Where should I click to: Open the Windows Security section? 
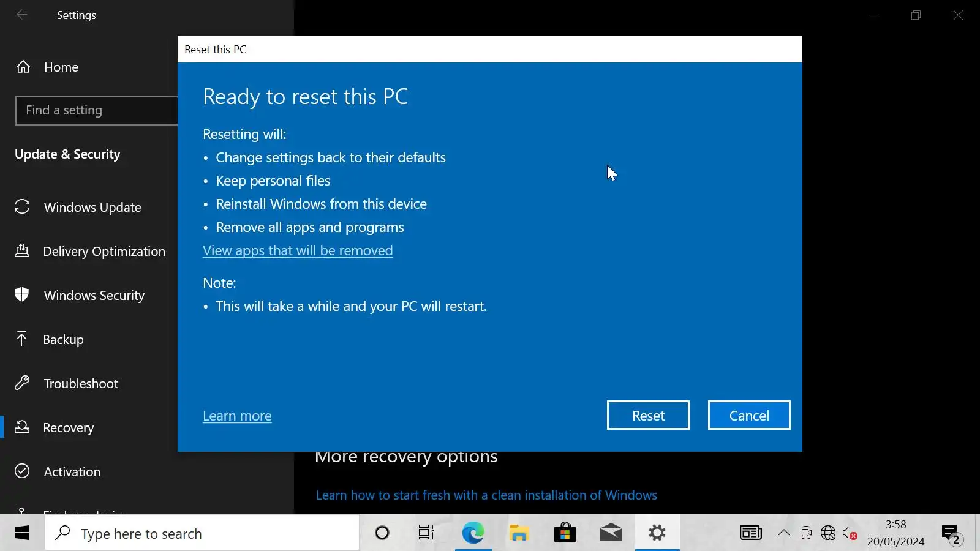(x=80, y=295)
